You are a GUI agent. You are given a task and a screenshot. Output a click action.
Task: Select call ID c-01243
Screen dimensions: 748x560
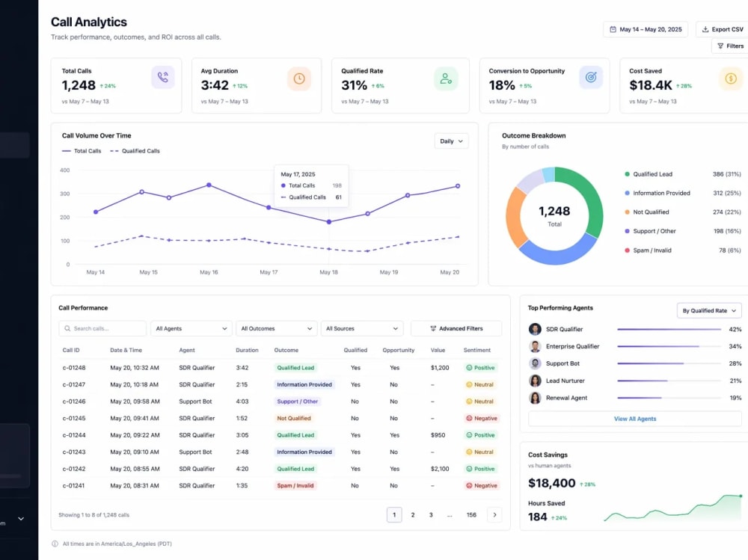(x=74, y=452)
